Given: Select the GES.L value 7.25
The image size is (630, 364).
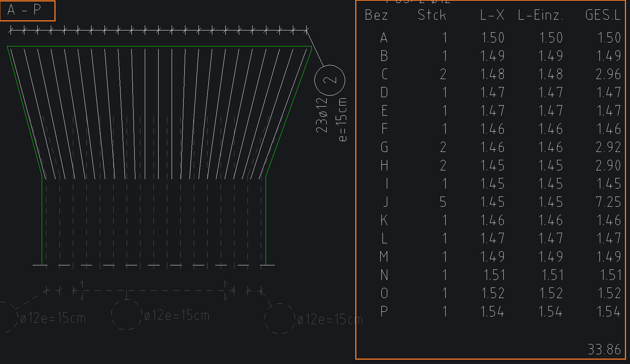Looking at the screenshot, I should click(609, 202).
